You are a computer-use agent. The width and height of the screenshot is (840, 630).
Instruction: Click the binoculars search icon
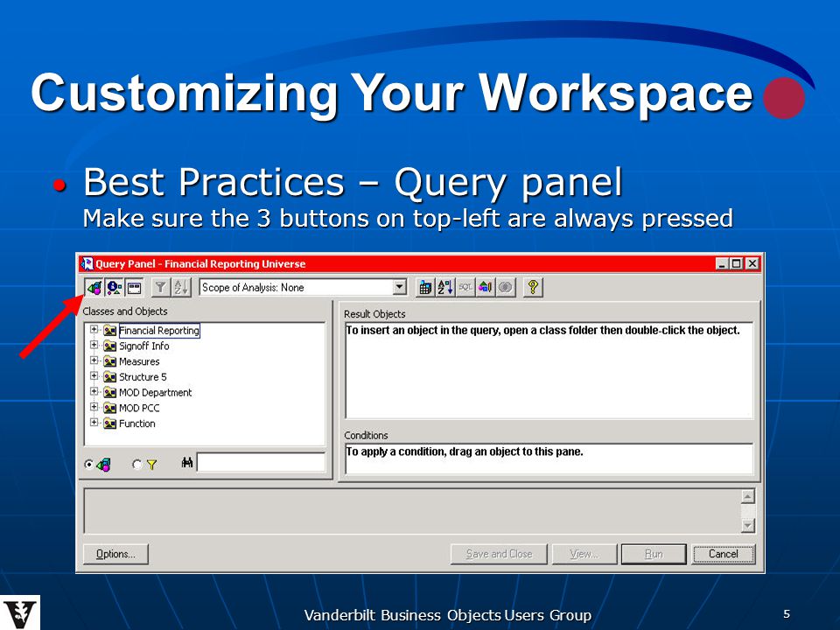[x=187, y=462]
